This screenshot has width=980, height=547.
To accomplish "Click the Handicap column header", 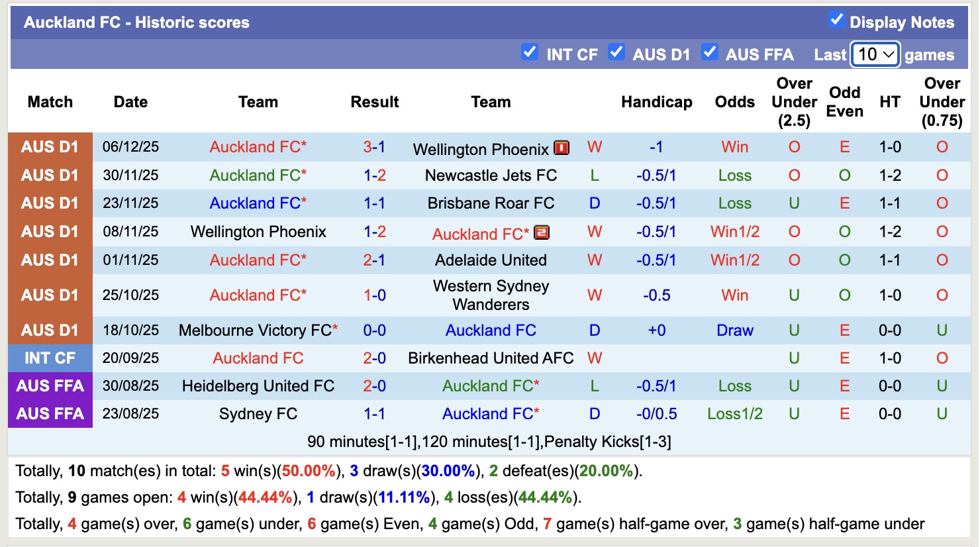I will (656, 102).
